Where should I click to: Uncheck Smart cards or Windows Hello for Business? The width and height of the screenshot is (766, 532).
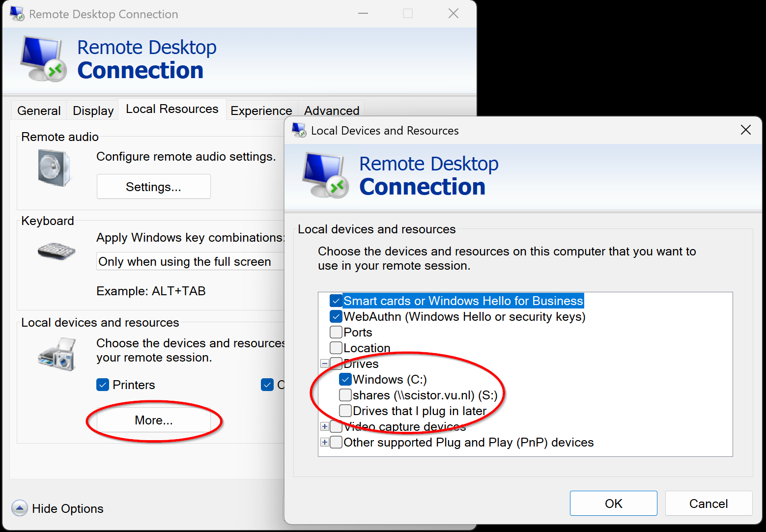pos(336,301)
